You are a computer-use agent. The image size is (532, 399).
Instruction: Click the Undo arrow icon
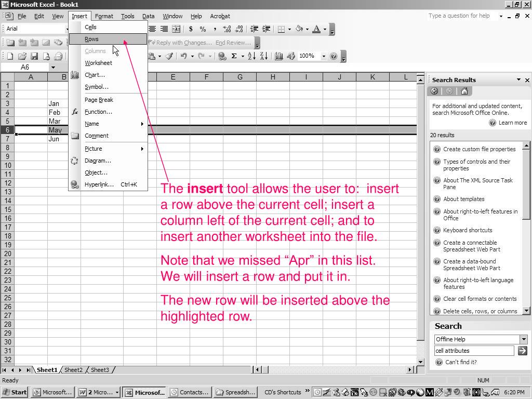point(183,56)
